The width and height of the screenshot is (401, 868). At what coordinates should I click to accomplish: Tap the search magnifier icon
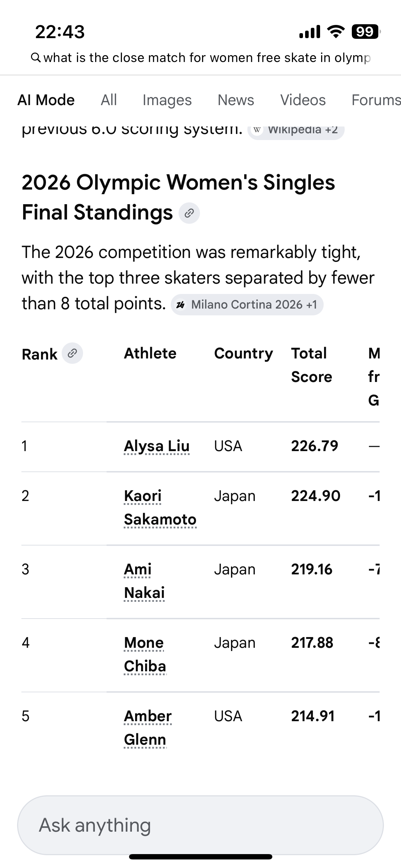pyautogui.click(x=36, y=57)
